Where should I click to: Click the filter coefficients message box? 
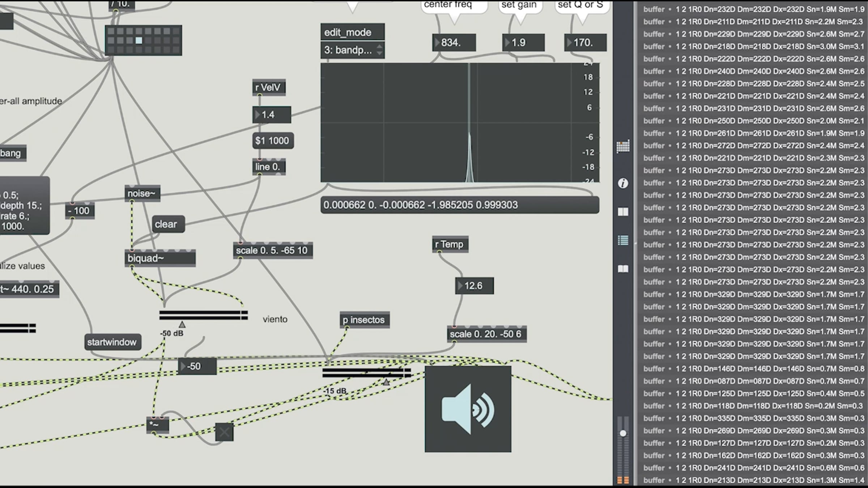pyautogui.click(x=460, y=205)
